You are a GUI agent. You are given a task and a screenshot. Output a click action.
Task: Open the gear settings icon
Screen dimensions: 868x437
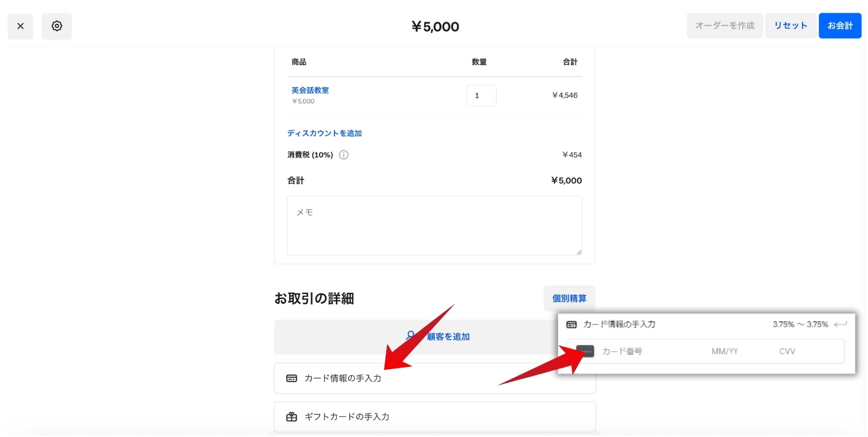click(x=57, y=26)
